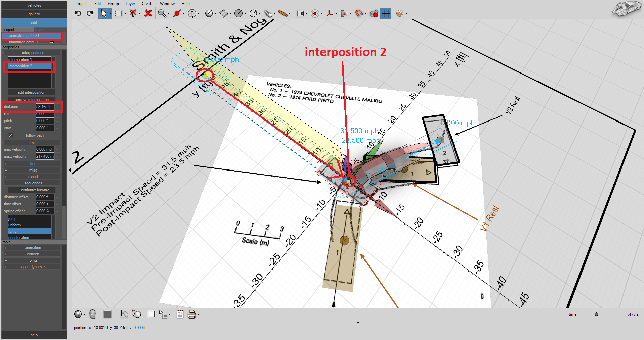Expand the line section
This screenshot has width=644, height=340.
pos(32,164)
